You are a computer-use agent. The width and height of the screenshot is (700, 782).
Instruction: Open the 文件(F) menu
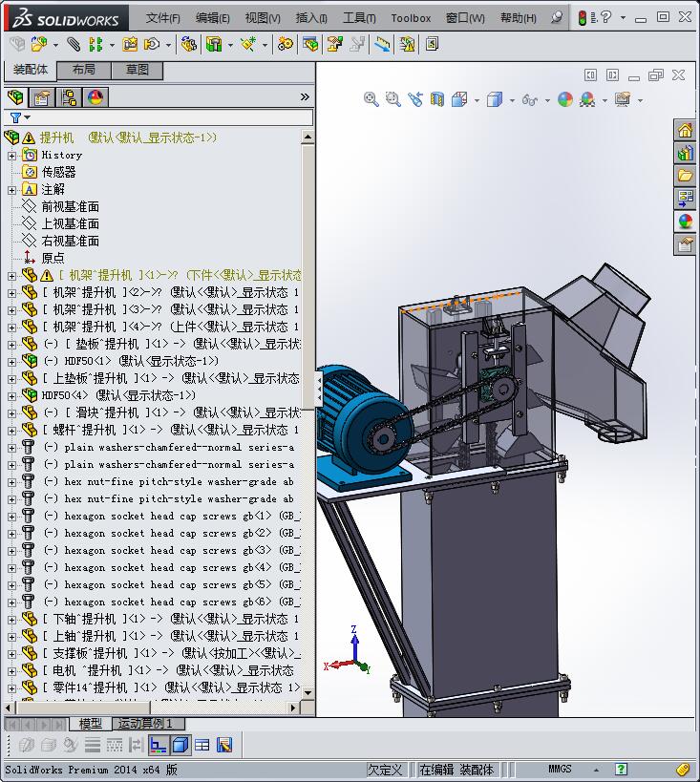pos(162,18)
